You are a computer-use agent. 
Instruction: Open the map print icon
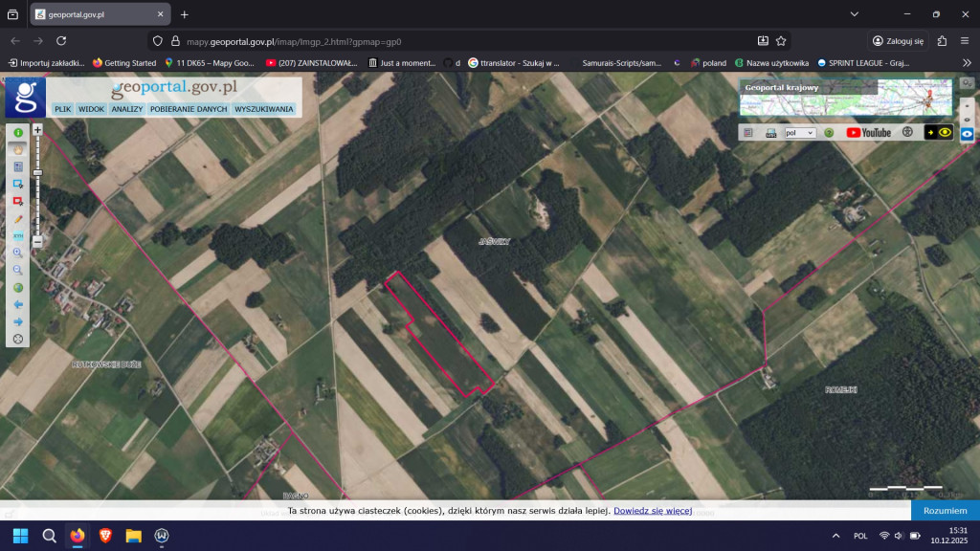[770, 133]
